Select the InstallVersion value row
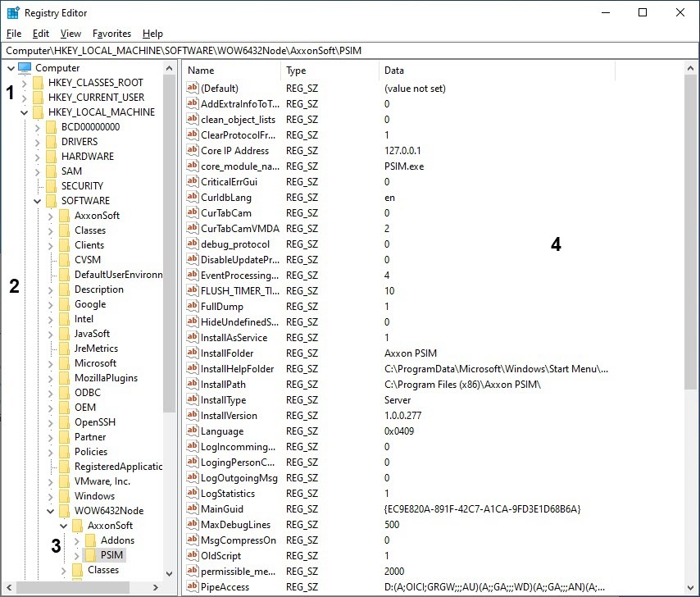The image size is (700, 597). point(229,416)
